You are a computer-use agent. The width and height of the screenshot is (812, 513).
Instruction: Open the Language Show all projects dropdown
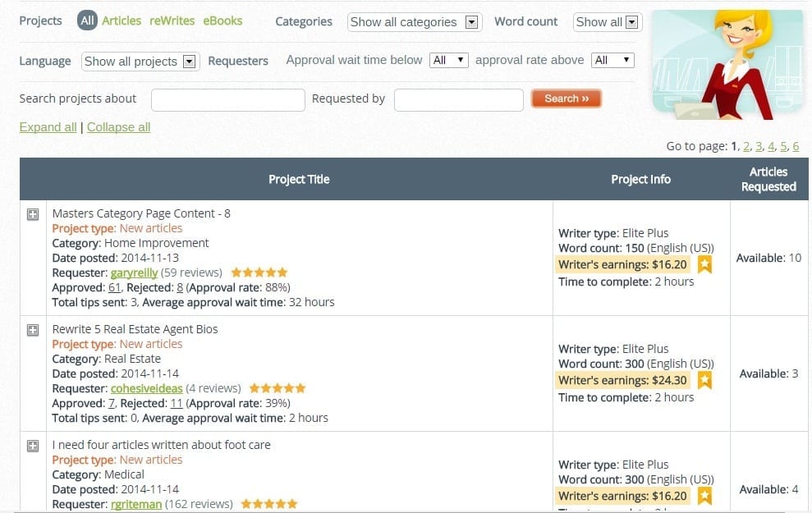coord(140,62)
